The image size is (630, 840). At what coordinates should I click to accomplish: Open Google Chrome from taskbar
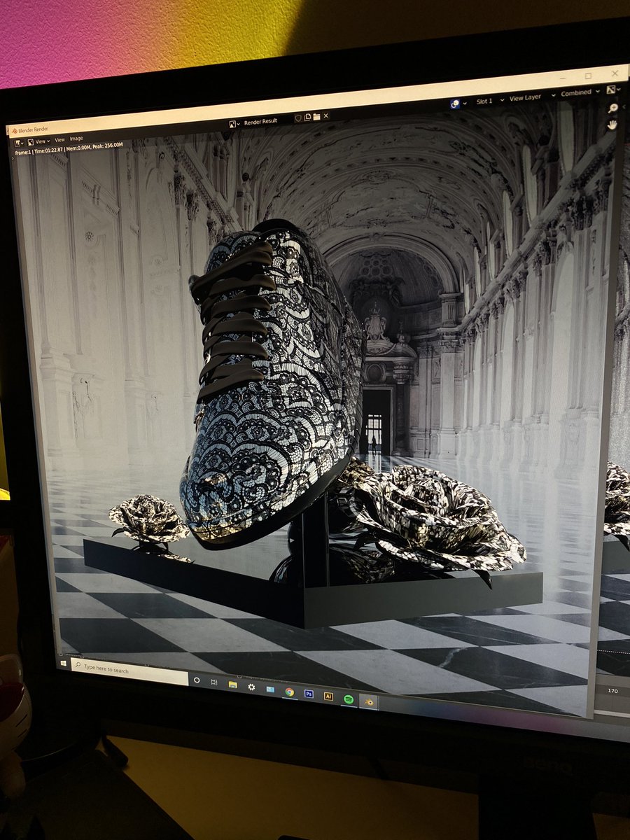(x=289, y=692)
